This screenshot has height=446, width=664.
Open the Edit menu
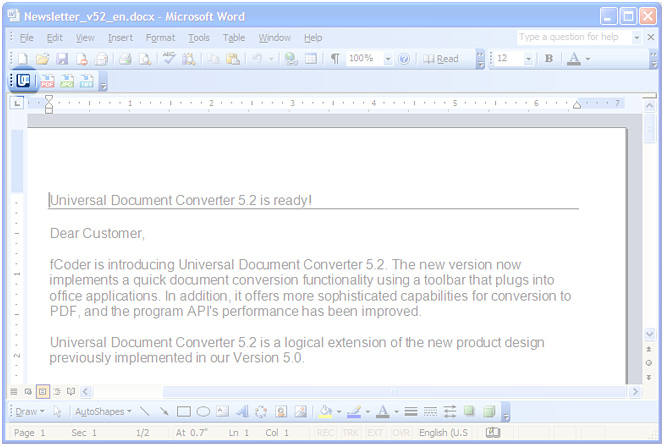click(x=55, y=38)
